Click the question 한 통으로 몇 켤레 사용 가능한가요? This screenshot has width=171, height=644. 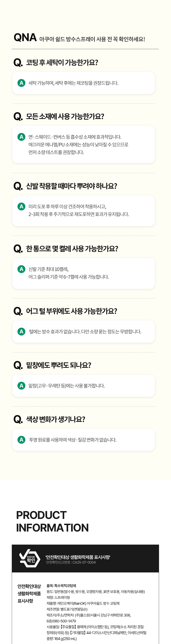[x=72, y=248]
